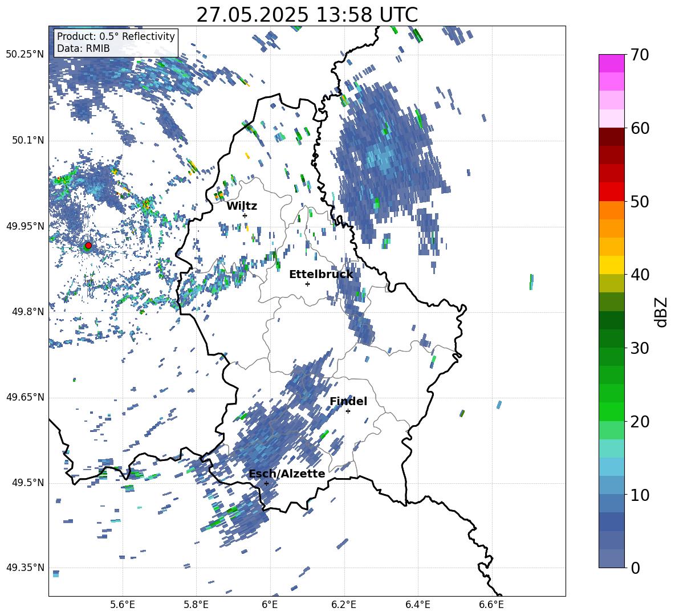Click the 50 value on colorbar
This screenshot has width=675, height=616.
coord(640,201)
